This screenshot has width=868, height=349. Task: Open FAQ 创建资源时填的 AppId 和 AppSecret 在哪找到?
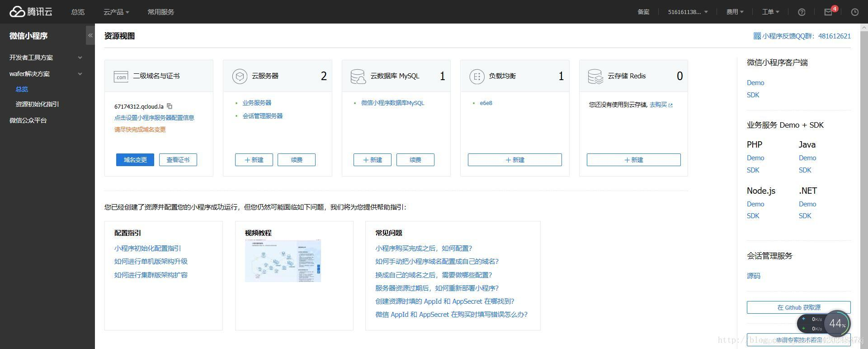pyautogui.click(x=445, y=301)
